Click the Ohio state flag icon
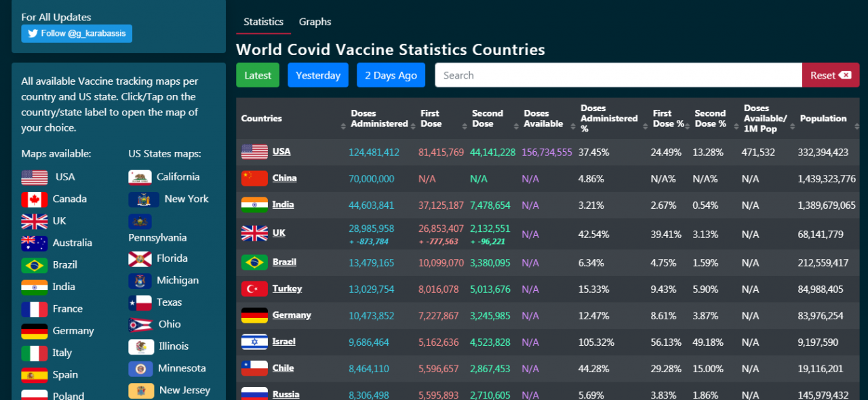The height and width of the screenshot is (400, 868). coord(140,325)
